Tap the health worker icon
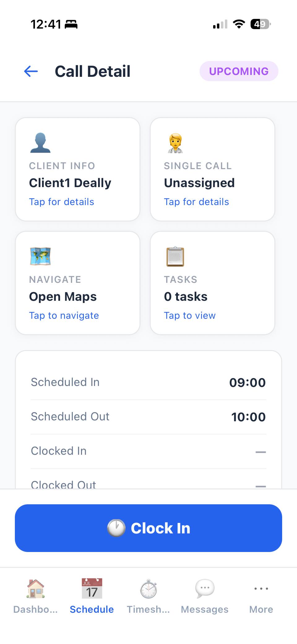Image resolution: width=297 pixels, height=644 pixels. pyautogui.click(x=175, y=143)
